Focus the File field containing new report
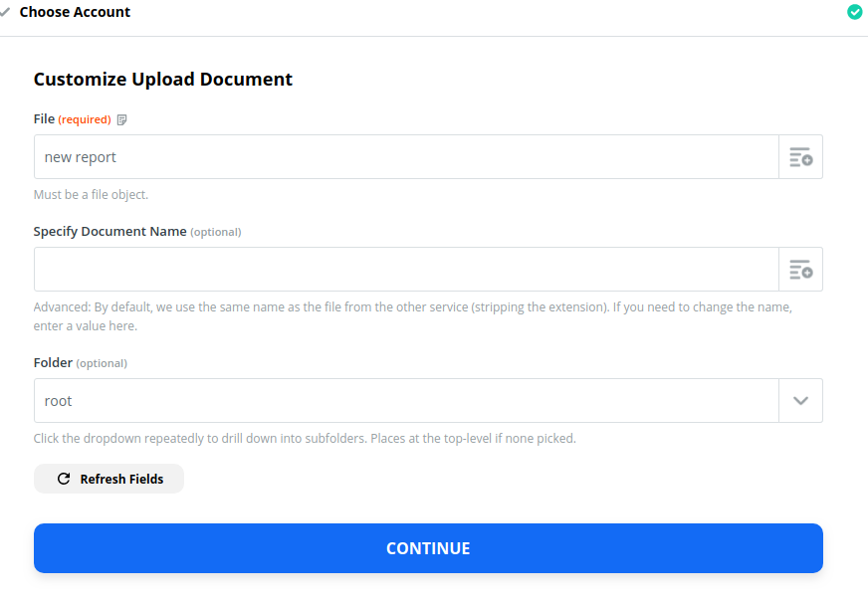 tap(406, 157)
